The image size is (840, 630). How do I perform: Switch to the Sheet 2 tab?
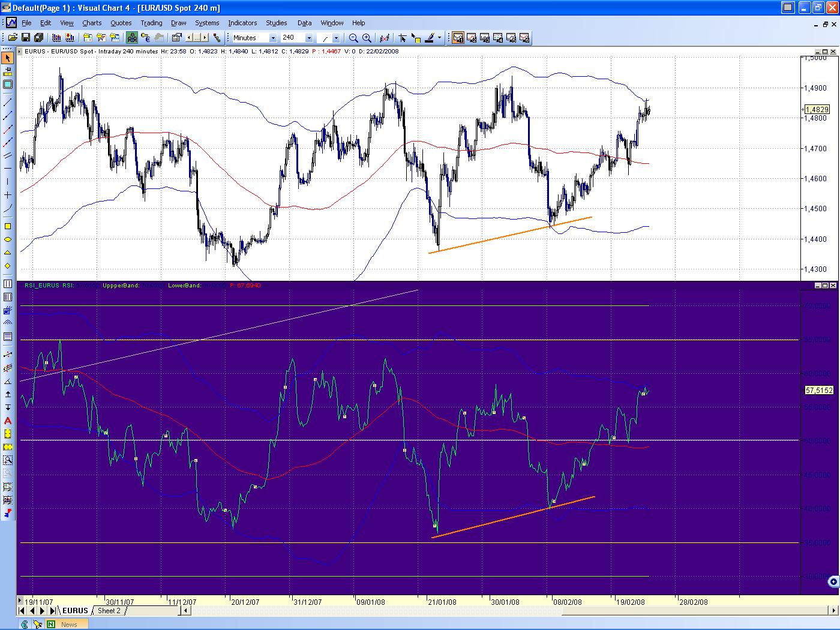click(x=109, y=611)
